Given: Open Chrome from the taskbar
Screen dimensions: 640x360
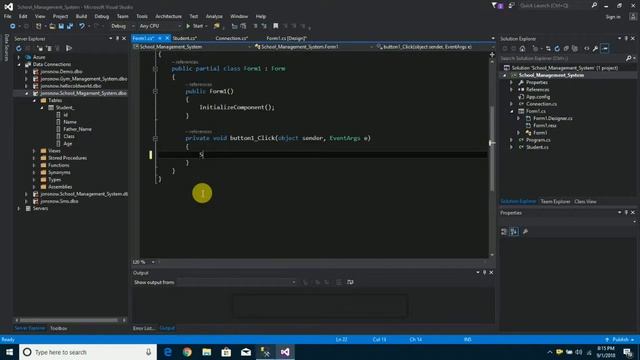Looking at the screenshot, I should point(187,352).
